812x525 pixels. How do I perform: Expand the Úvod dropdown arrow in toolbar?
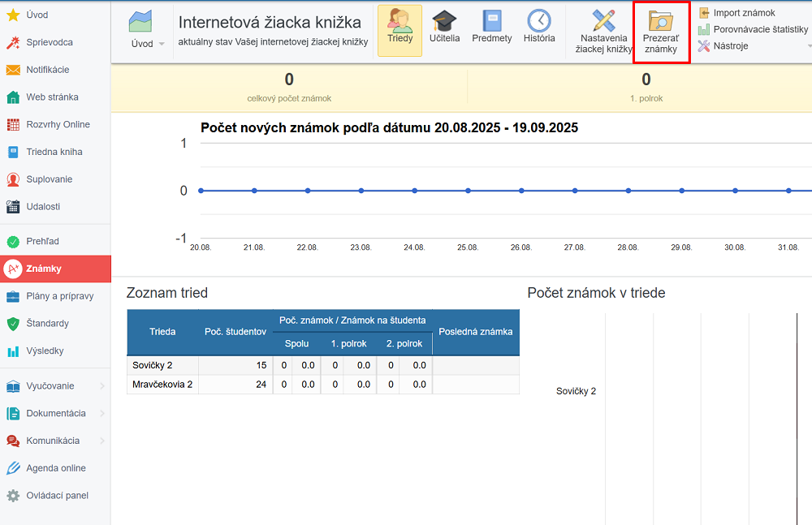pos(161,44)
